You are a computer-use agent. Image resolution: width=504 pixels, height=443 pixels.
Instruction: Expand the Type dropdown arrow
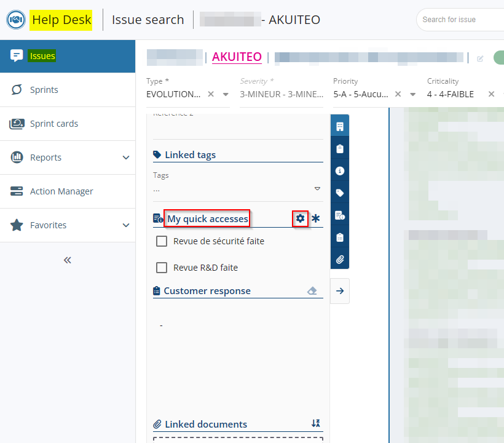[226, 95]
